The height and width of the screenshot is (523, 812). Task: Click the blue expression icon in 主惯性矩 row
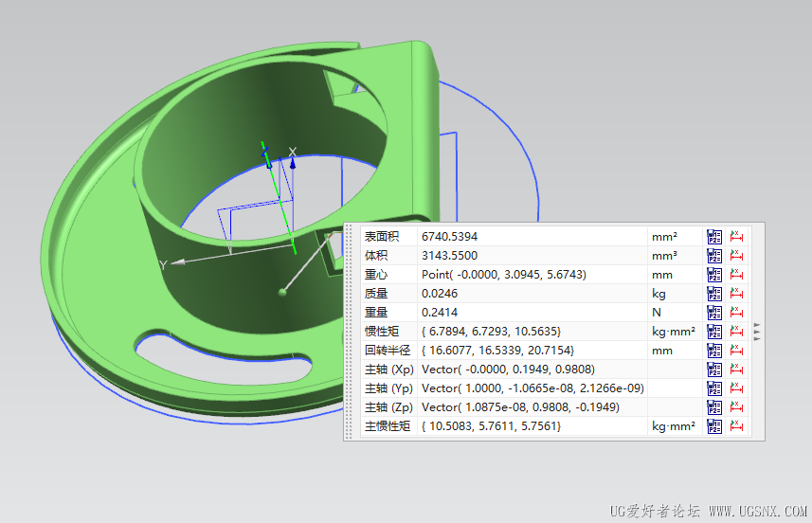pos(714,426)
